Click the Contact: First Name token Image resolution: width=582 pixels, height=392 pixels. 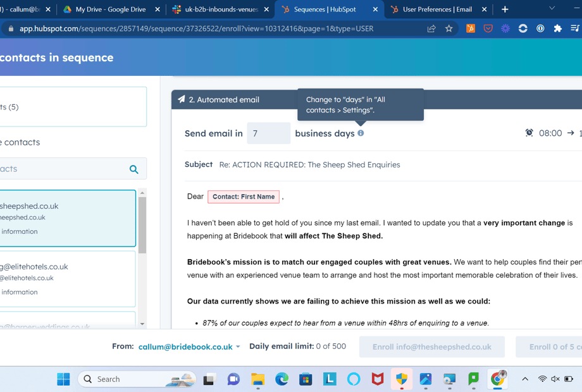244,197
